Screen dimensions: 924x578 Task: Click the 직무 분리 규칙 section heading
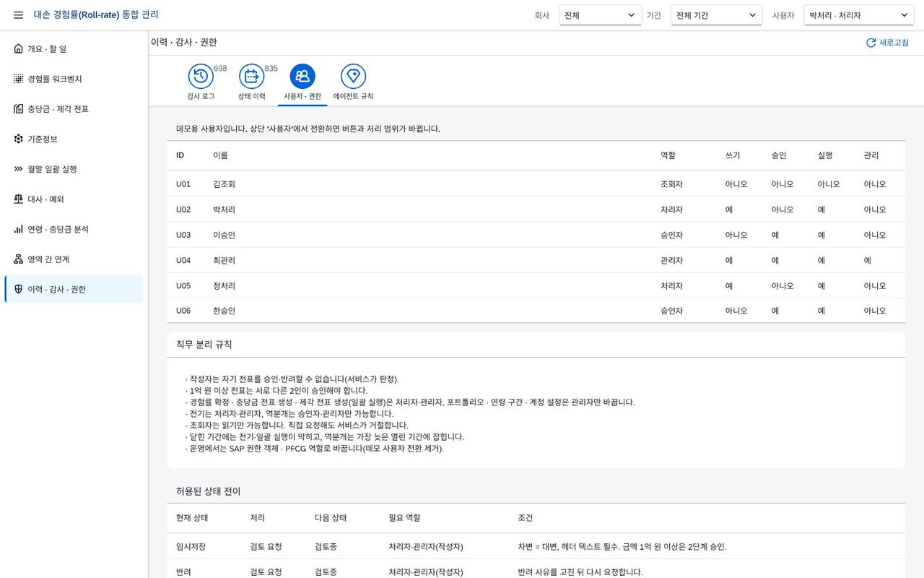[x=204, y=345]
